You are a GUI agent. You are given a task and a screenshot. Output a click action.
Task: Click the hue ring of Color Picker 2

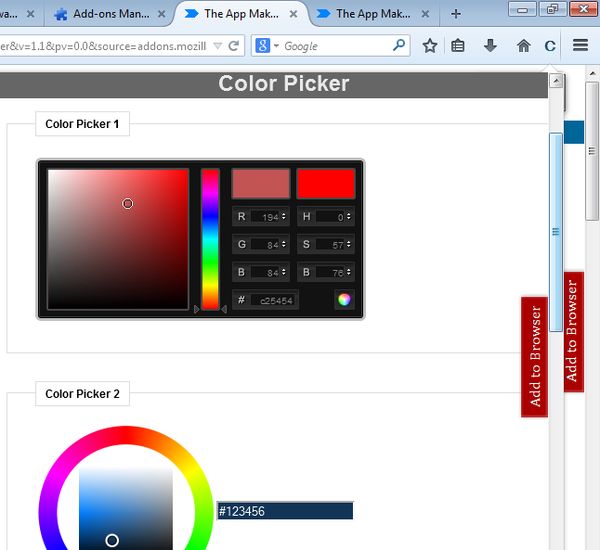[x=126, y=435]
